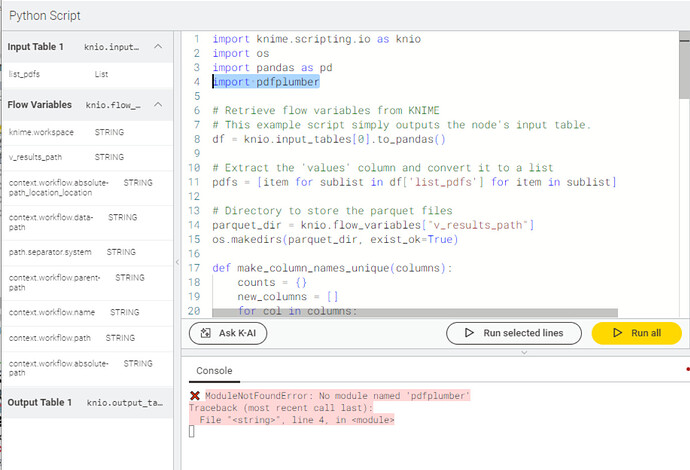
Task: Click line 14 parquet_dir assignment
Action: point(373,225)
